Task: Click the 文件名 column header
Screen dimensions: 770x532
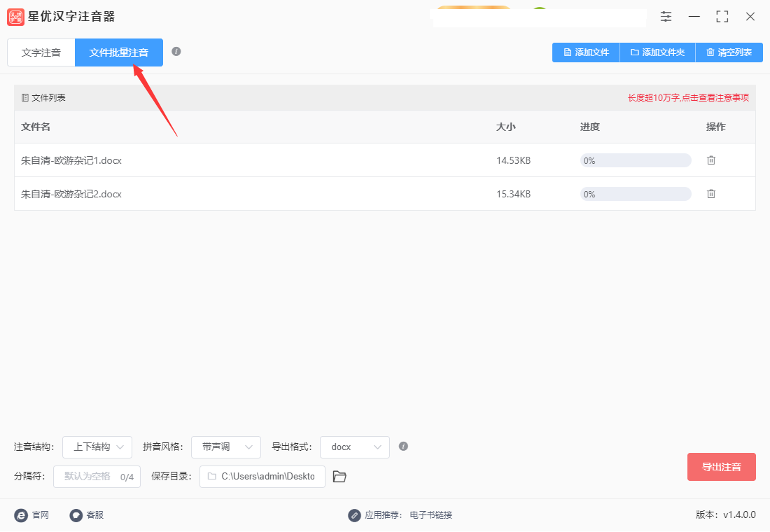Action: 36,127
